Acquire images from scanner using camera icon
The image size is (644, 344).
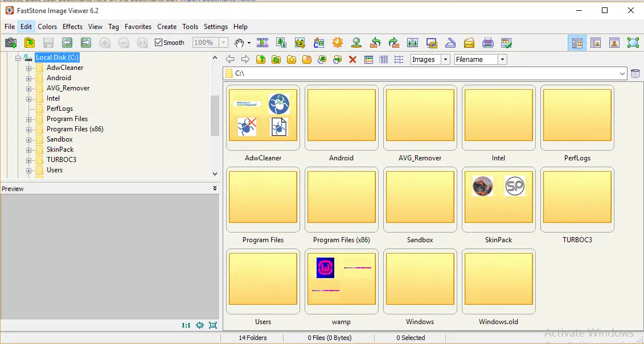click(x=10, y=43)
